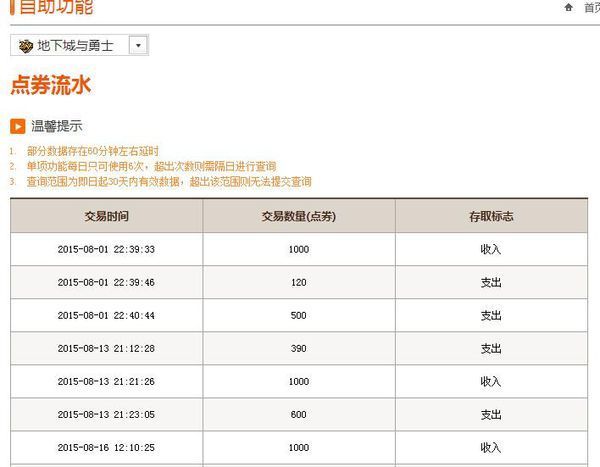
Task: Click 支出 in the 21:12:28 row
Action: click(491, 348)
